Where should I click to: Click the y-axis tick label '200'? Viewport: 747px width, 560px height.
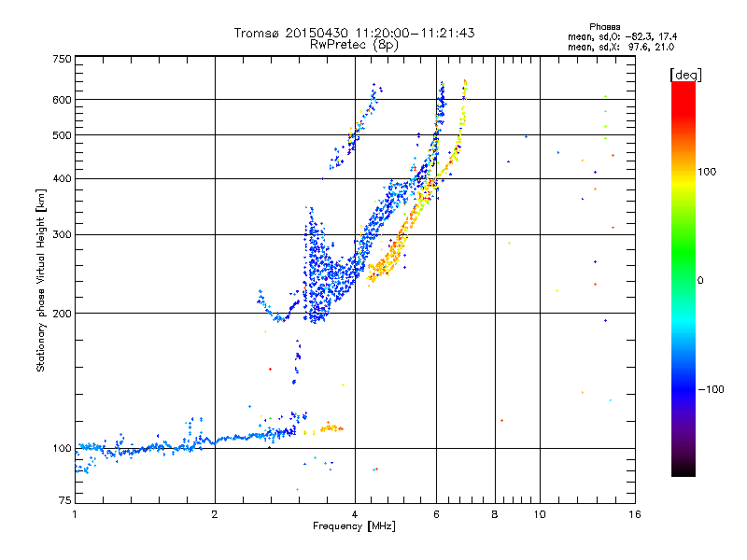[x=63, y=314]
